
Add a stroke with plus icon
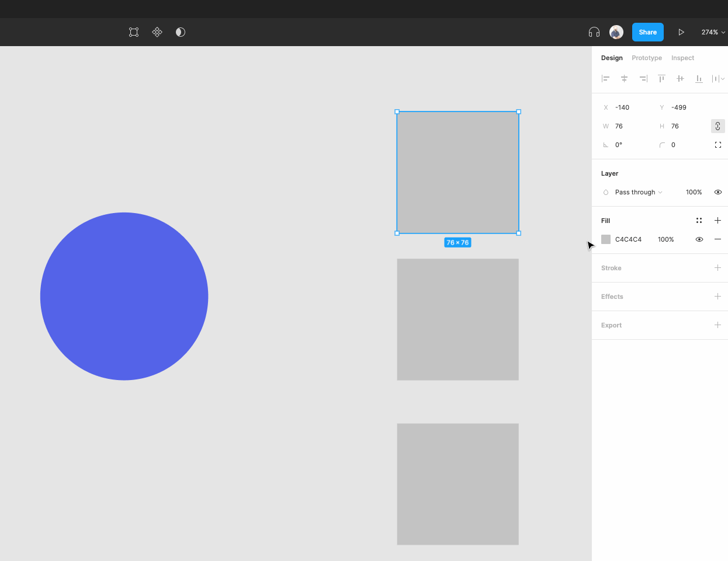click(718, 268)
